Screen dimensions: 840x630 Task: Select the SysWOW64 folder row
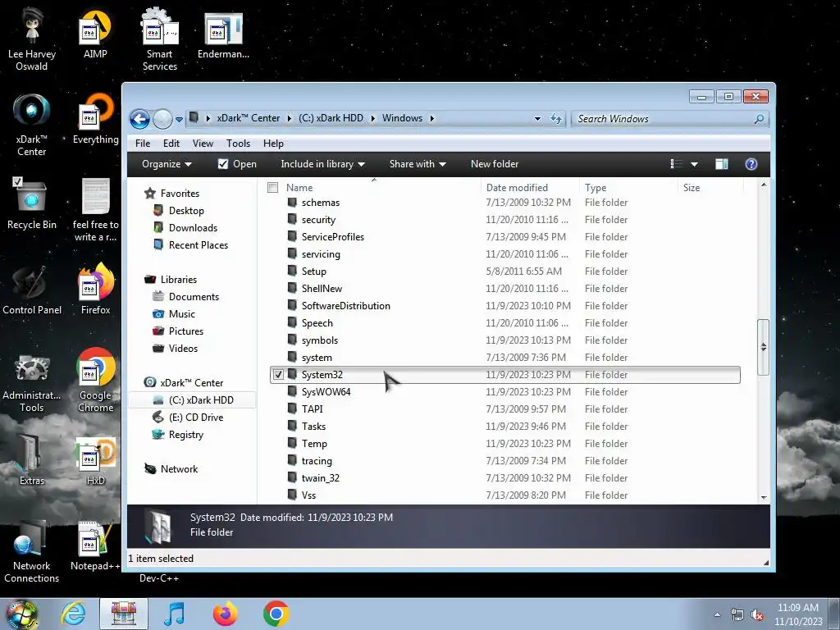505,391
